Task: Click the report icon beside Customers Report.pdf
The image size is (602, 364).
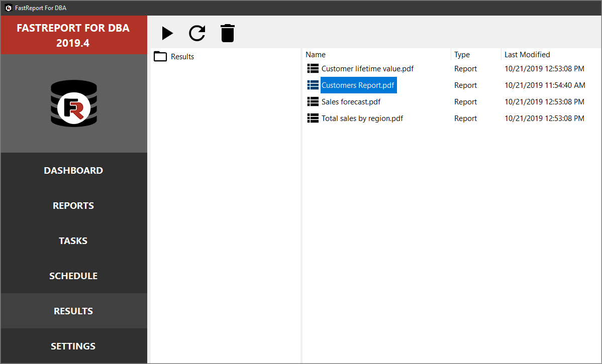Action: (x=313, y=85)
